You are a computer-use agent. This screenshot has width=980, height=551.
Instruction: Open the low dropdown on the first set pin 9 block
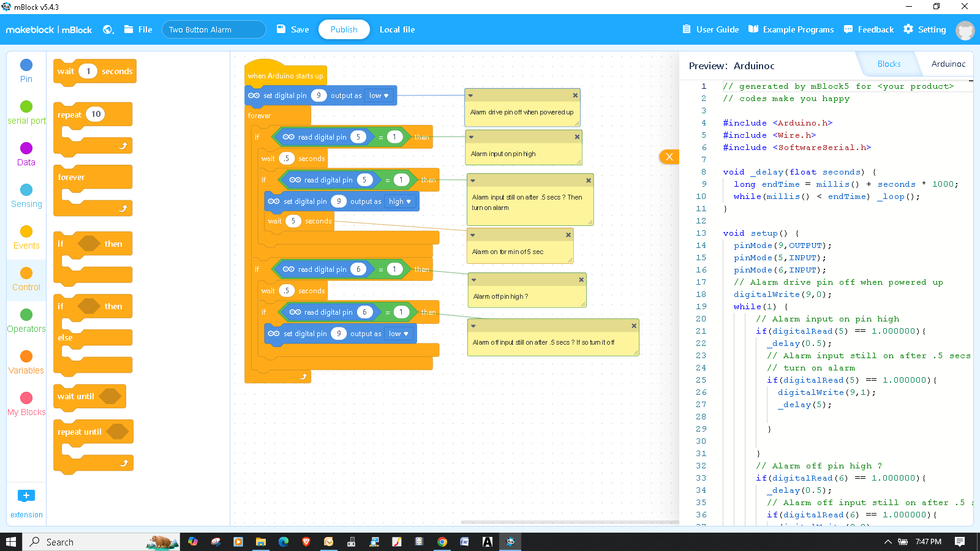pyautogui.click(x=379, y=96)
